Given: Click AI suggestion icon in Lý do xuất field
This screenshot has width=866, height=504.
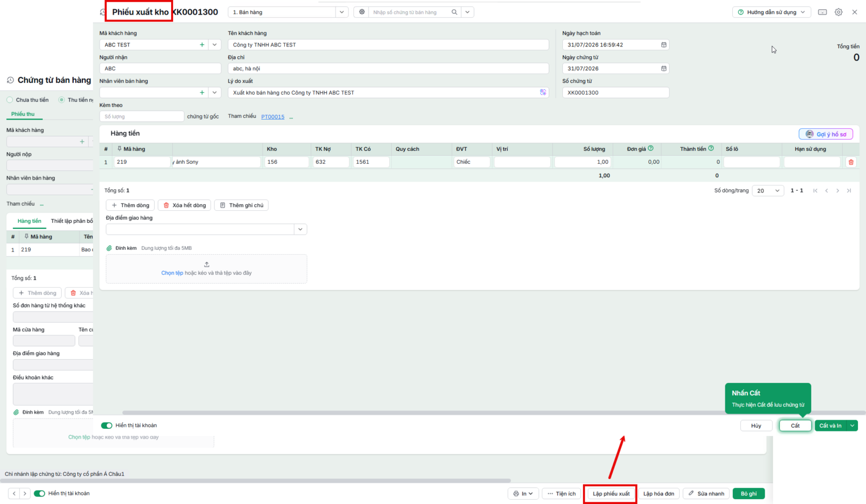Looking at the screenshot, I should tap(543, 92).
